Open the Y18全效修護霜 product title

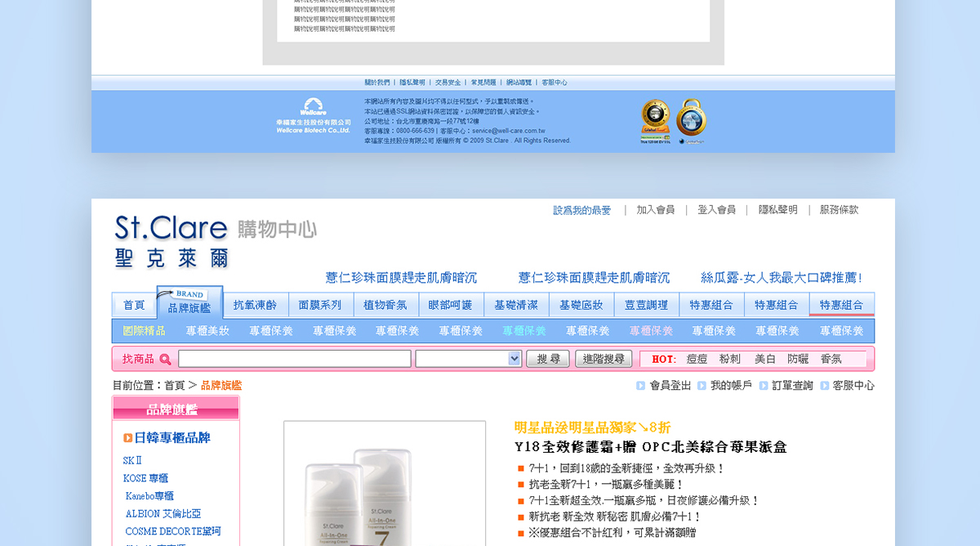pyautogui.click(x=651, y=447)
